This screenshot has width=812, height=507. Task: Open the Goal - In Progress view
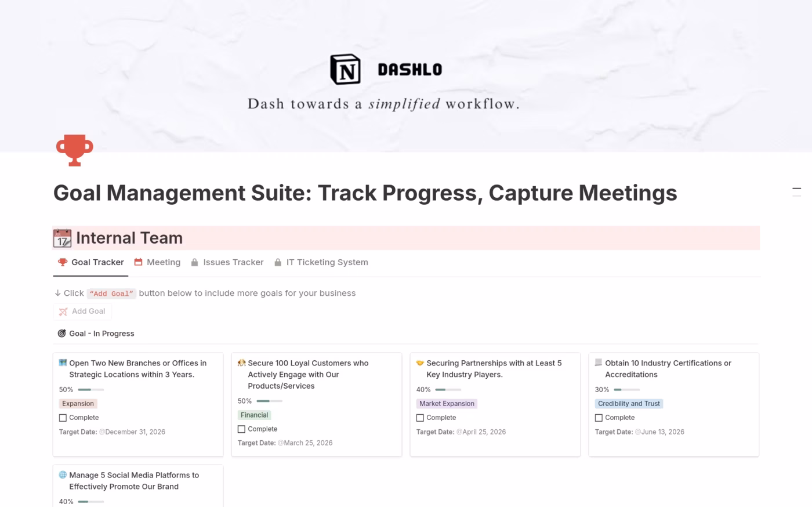(96, 334)
